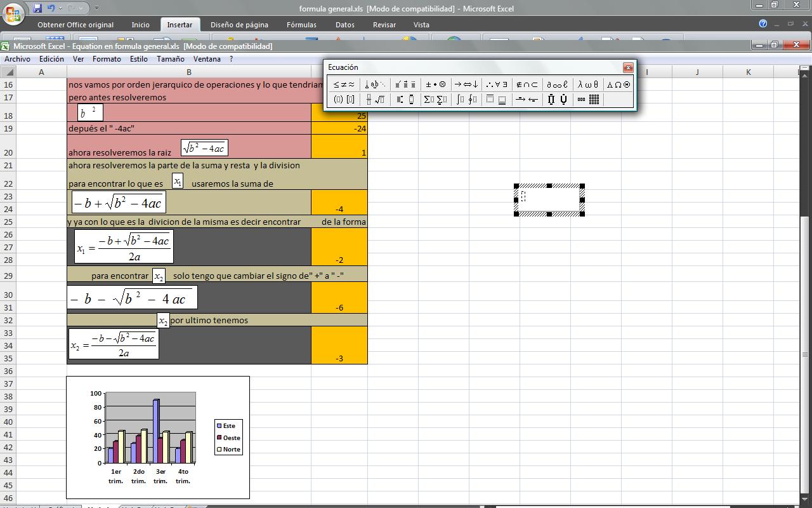This screenshot has width=812, height=508.
Task: Open the Obtener Office original tab
Action: [75, 25]
